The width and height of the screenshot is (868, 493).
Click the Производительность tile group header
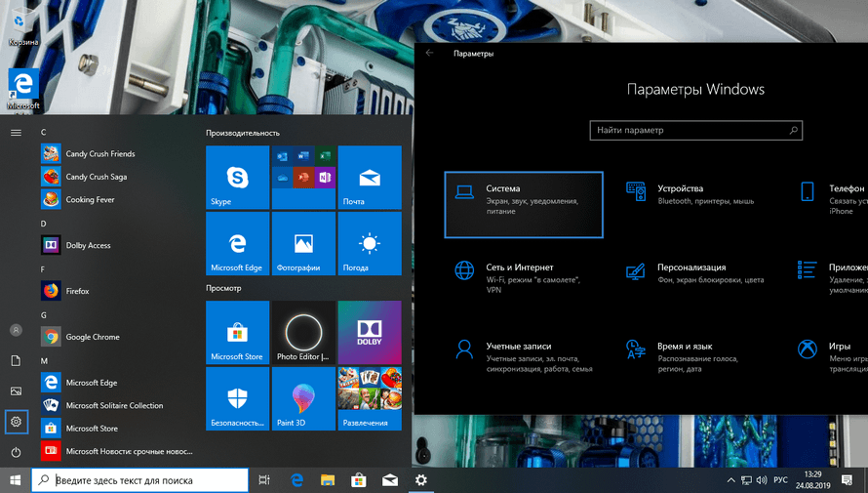click(243, 133)
